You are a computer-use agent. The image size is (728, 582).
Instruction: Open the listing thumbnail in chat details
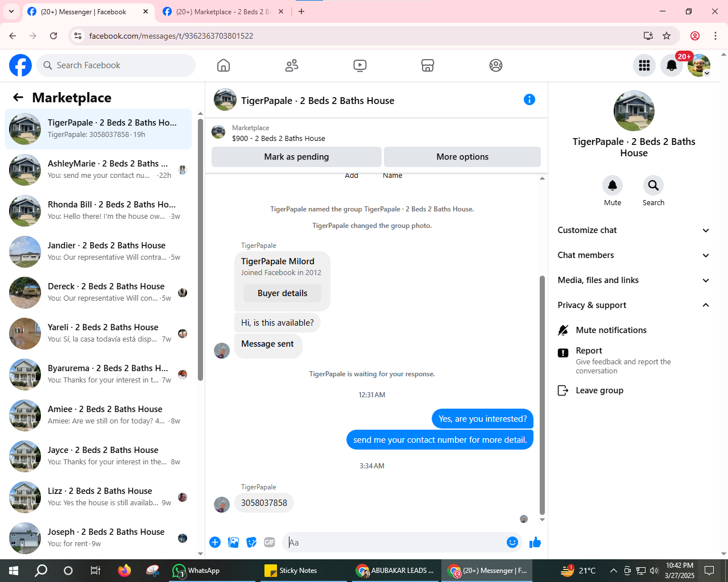click(634, 111)
